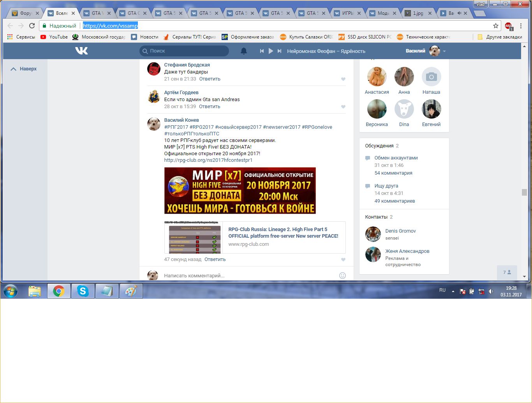Click the VK search field

(x=184, y=51)
